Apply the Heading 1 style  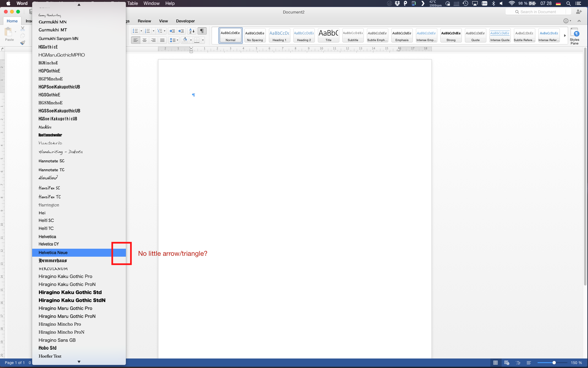pos(280,36)
